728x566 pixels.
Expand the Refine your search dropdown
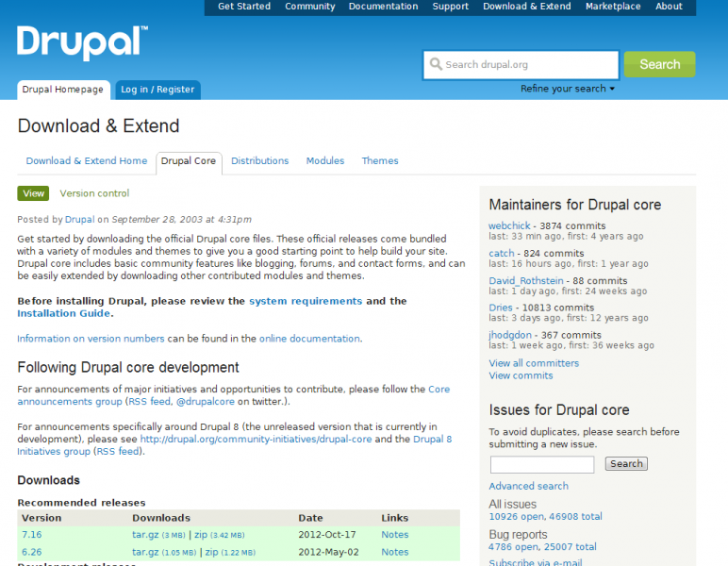coord(568,89)
